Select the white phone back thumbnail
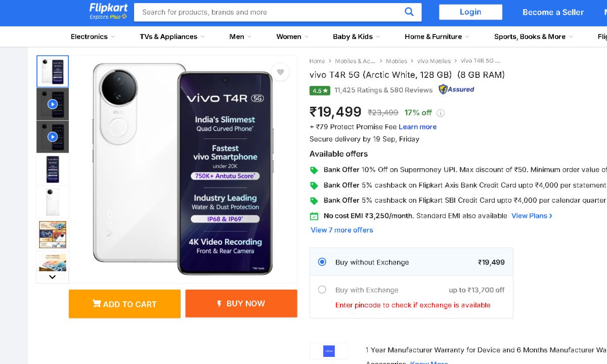This screenshot has width=607, height=364. [53, 202]
